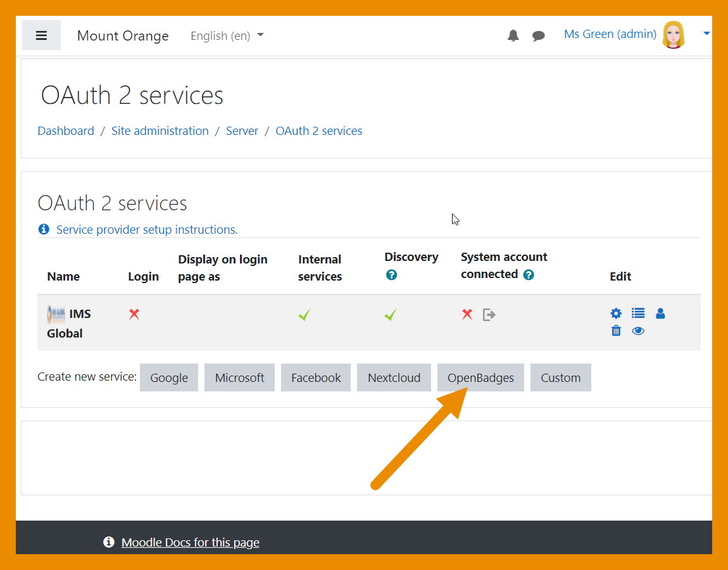Create a new OpenBadges service
This screenshot has height=570, width=728.
click(x=480, y=377)
